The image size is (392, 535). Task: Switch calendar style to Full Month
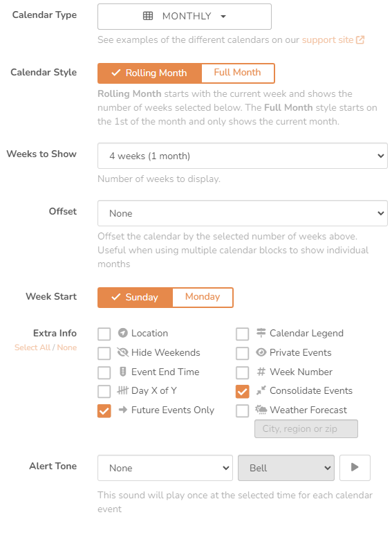point(238,73)
